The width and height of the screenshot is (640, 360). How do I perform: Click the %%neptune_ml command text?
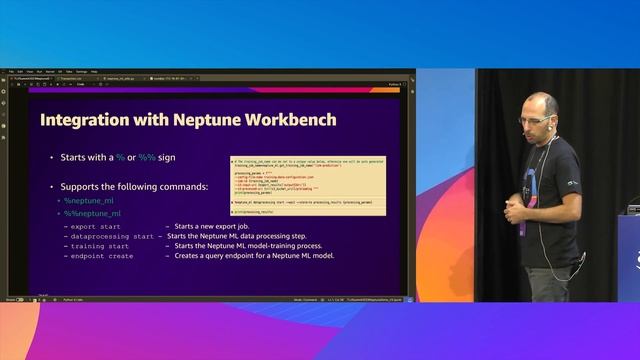click(x=92, y=213)
